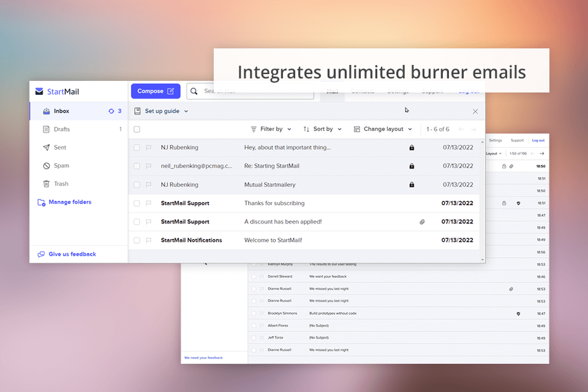Flag the 'Re: Starting StartMail' email
This screenshot has height=392, width=588.
click(x=148, y=166)
